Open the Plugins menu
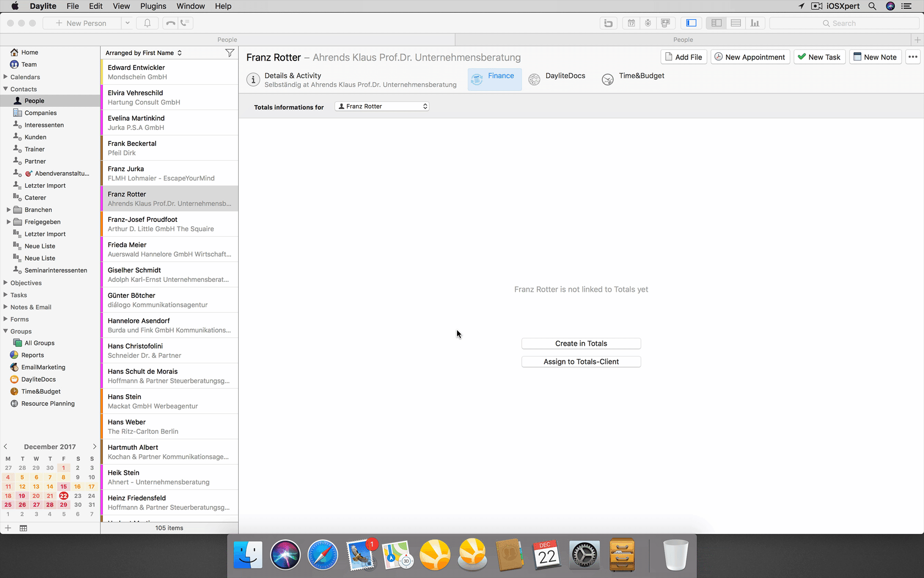This screenshot has height=578, width=924. [153, 6]
